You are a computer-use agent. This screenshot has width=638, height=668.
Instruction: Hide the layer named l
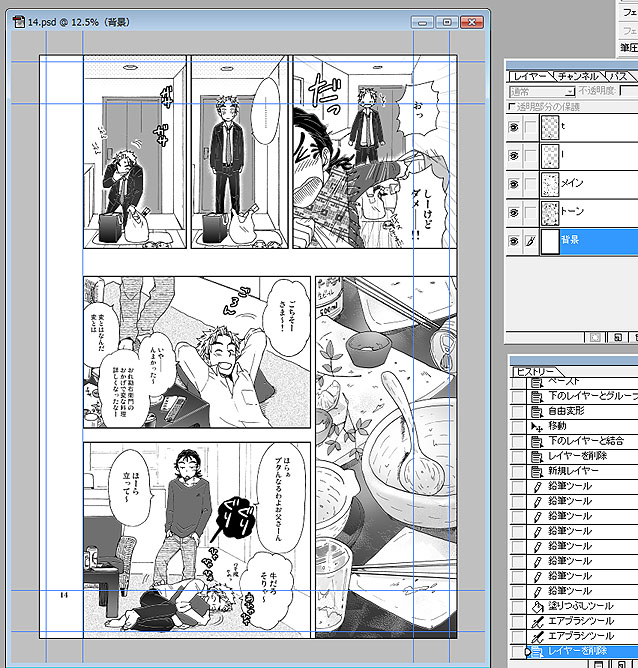[x=514, y=155]
